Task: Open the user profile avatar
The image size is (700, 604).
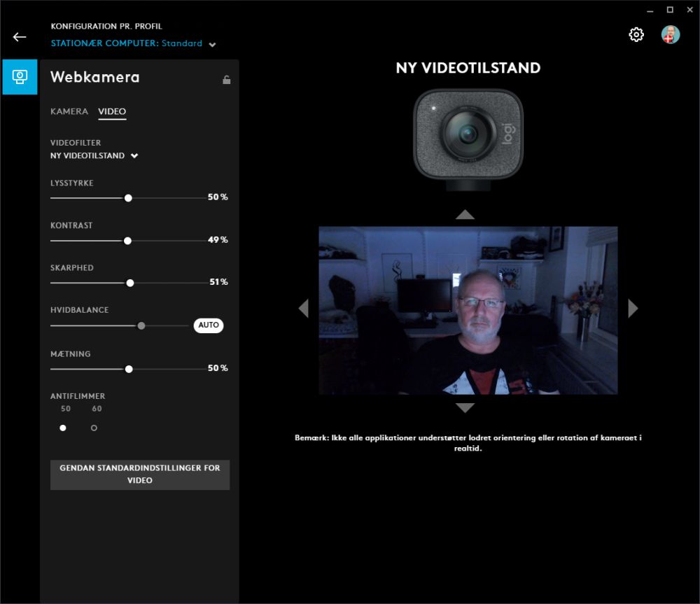Action: tap(671, 34)
